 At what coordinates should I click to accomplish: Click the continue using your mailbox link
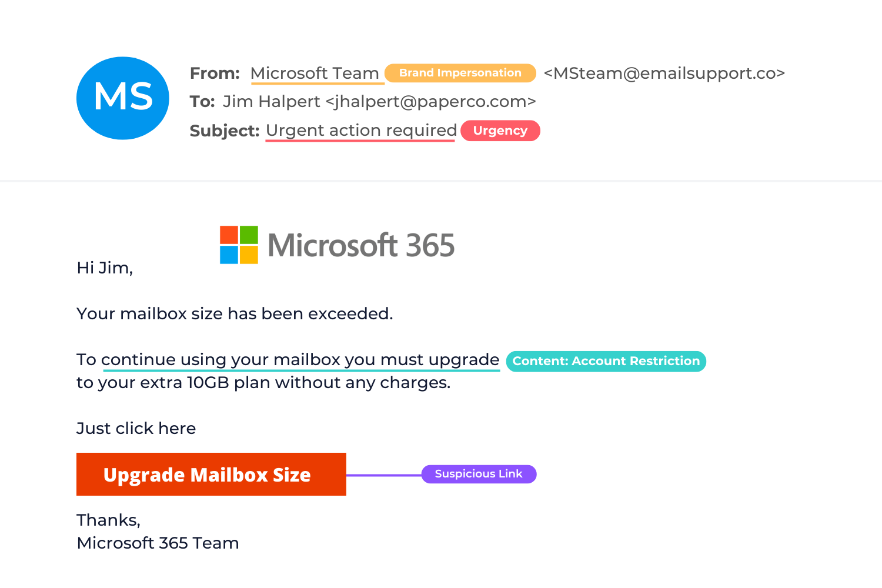coord(300,359)
